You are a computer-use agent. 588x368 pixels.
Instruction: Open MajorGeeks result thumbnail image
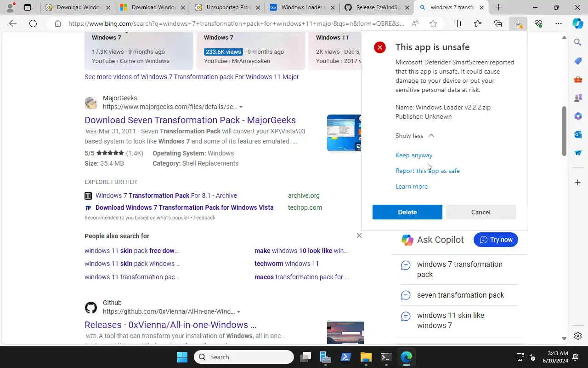point(344,133)
